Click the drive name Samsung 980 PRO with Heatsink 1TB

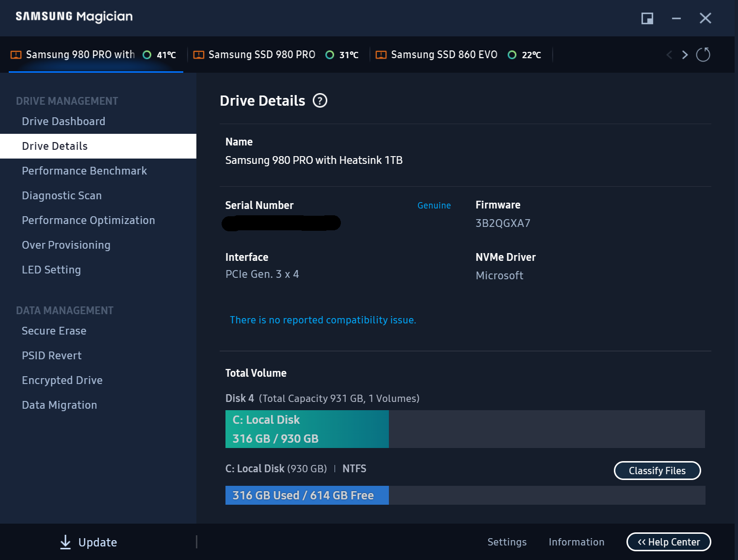(x=314, y=160)
